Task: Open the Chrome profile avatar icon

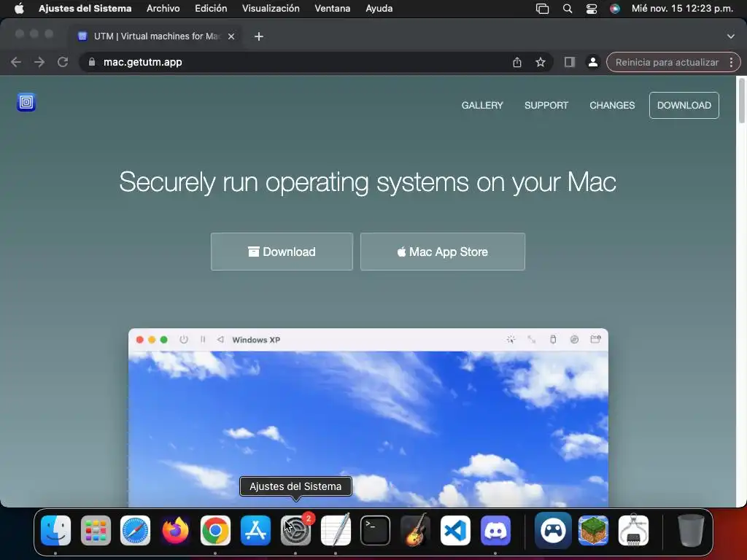Action: (x=592, y=62)
